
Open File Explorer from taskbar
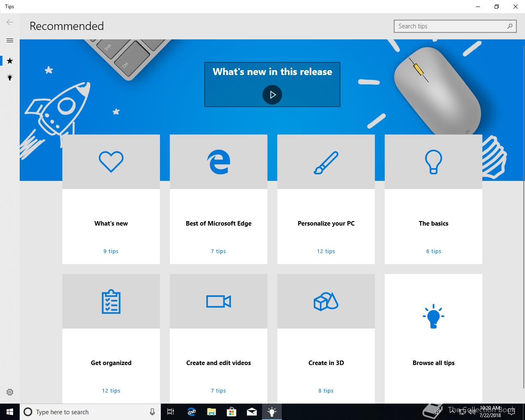coord(212,412)
